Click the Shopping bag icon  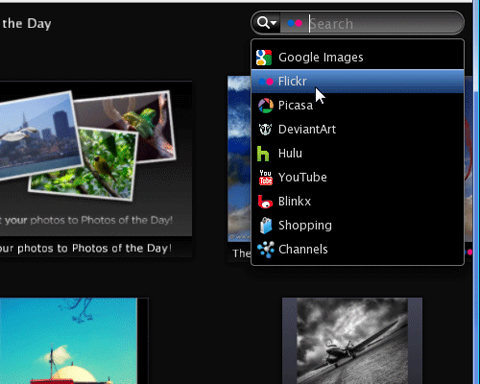(x=266, y=225)
